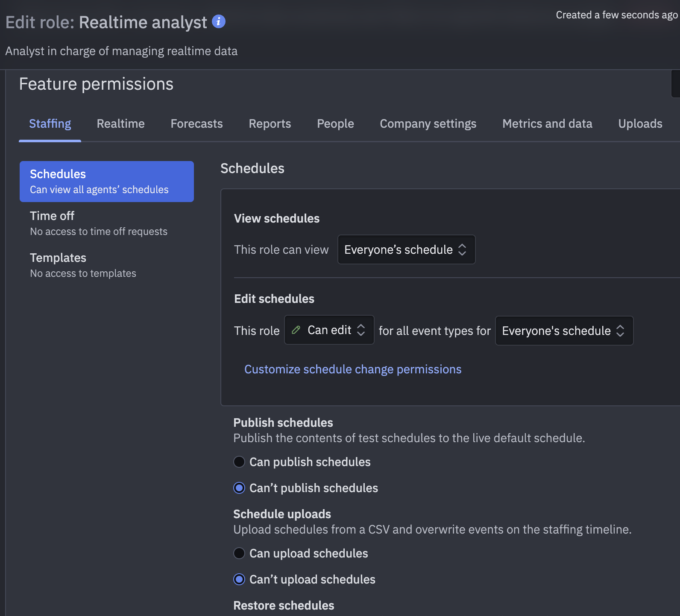Open Time off permissions section
Image resolution: width=680 pixels, height=616 pixels.
pos(107,223)
